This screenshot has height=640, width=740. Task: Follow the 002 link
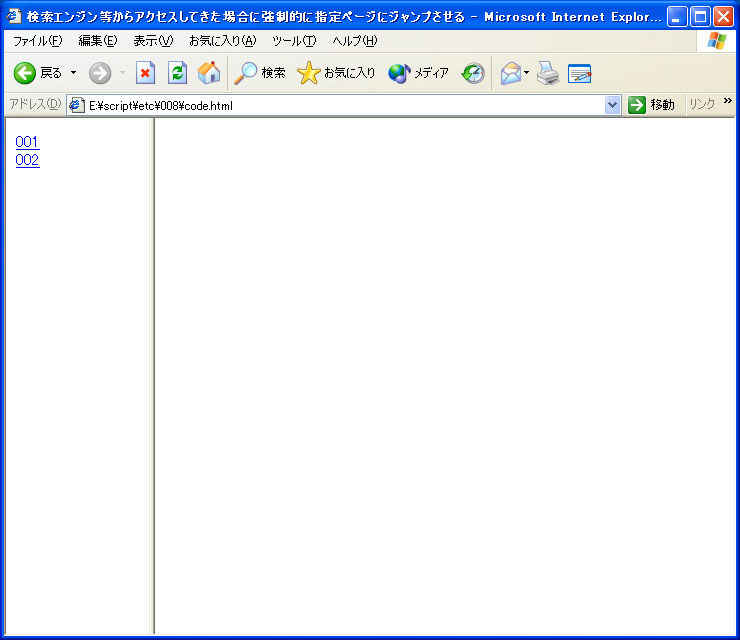[x=27, y=160]
